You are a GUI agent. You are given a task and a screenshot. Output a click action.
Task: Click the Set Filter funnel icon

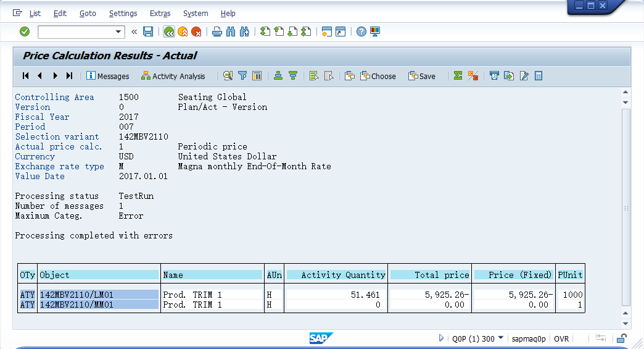pyautogui.click(x=242, y=75)
